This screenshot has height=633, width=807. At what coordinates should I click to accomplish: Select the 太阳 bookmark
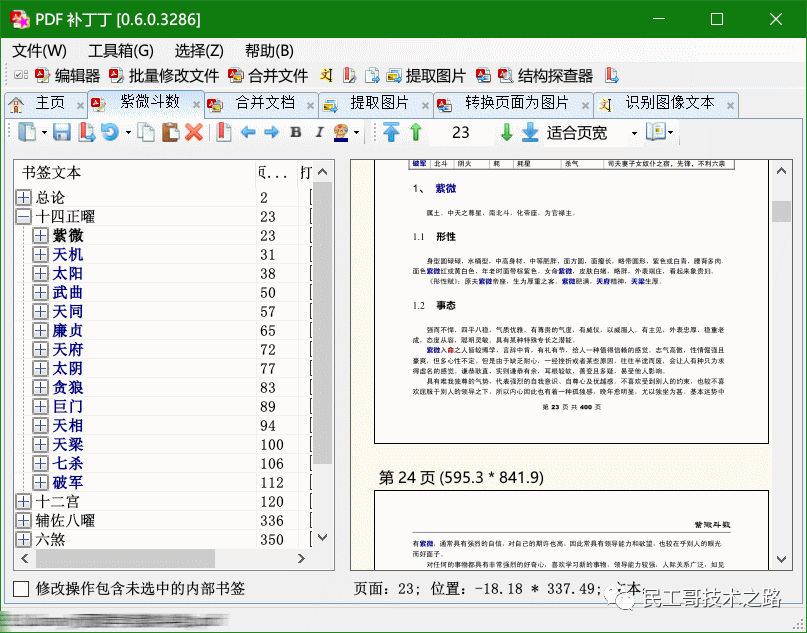point(67,274)
